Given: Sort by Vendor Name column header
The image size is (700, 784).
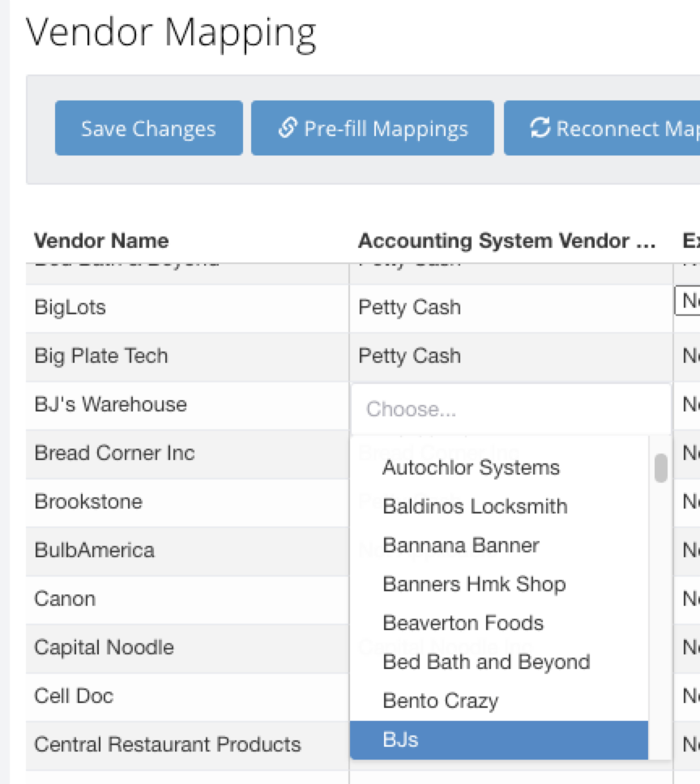Looking at the screenshot, I should coord(101,241).
